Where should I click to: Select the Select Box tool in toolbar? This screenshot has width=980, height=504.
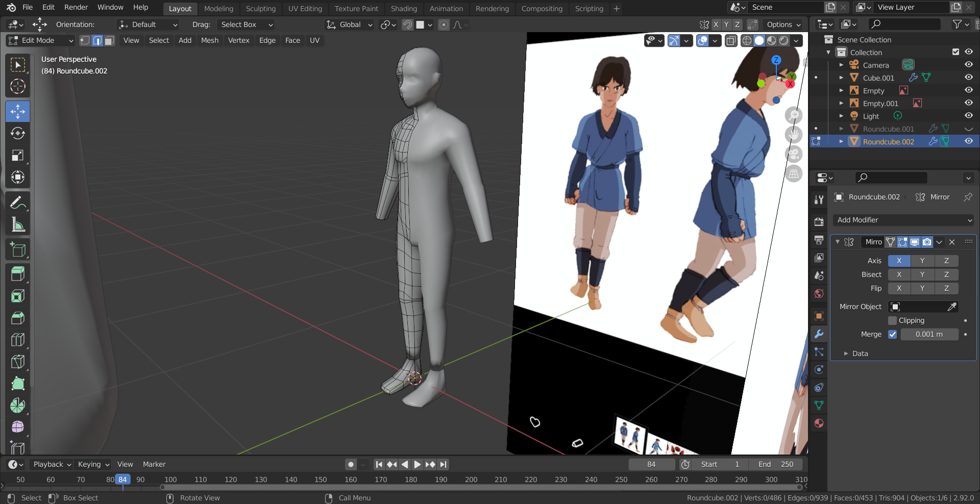[18, 65]
